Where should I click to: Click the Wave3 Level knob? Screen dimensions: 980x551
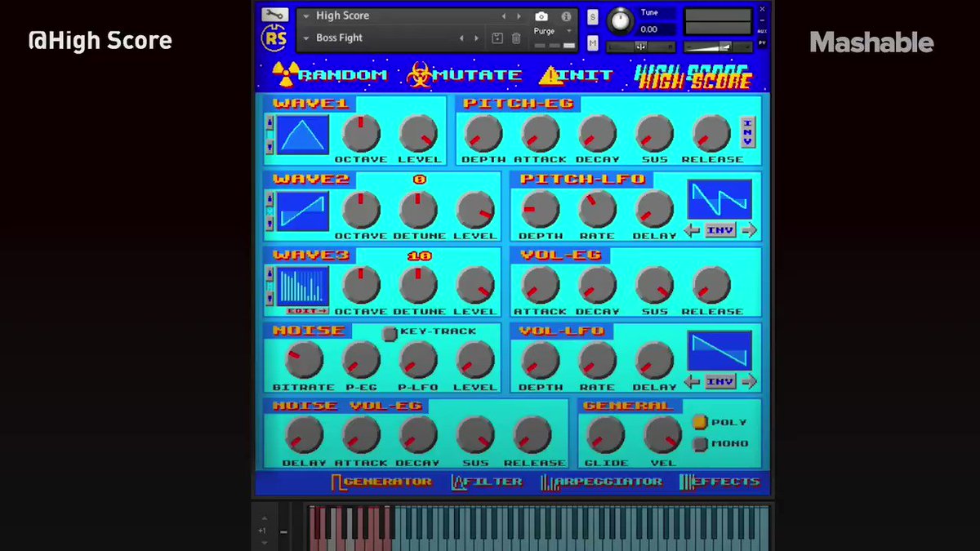click(x=475, y=286)
